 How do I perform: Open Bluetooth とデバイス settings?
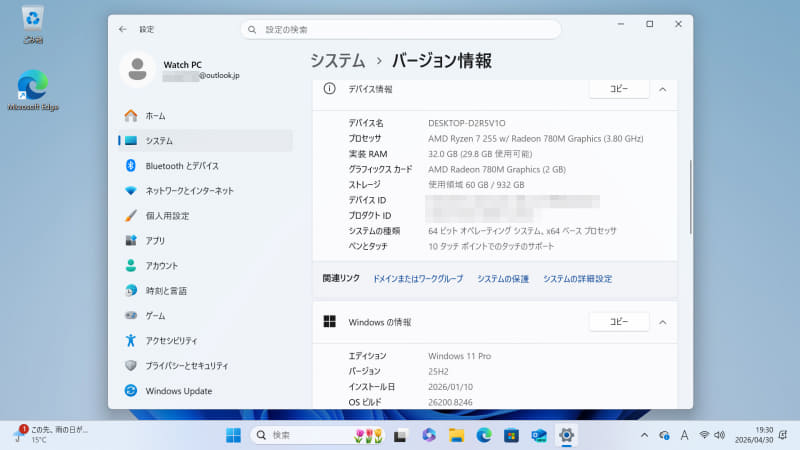(205, 166)
